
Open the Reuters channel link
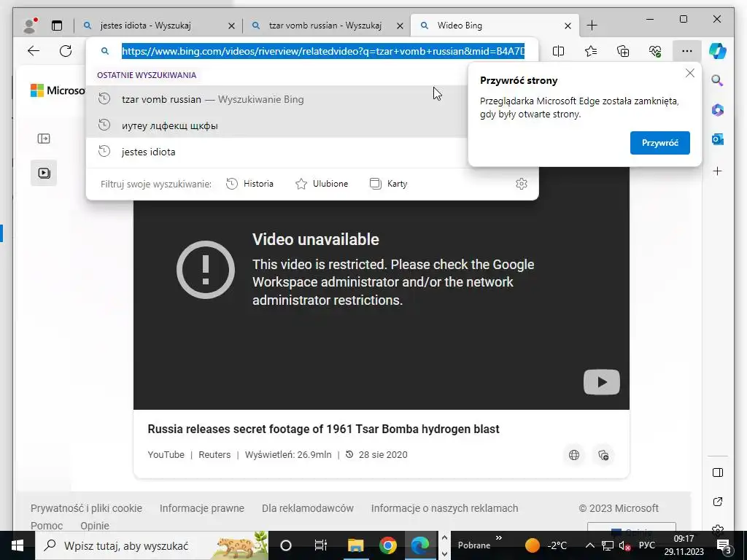(214, 455)
